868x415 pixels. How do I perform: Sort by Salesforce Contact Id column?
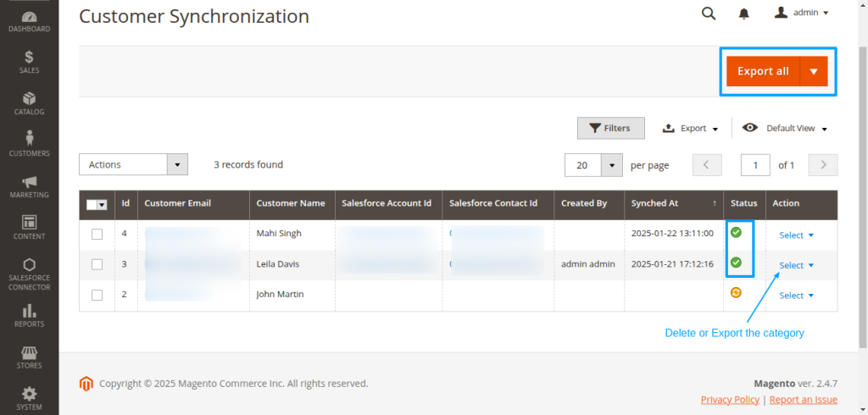498,203
